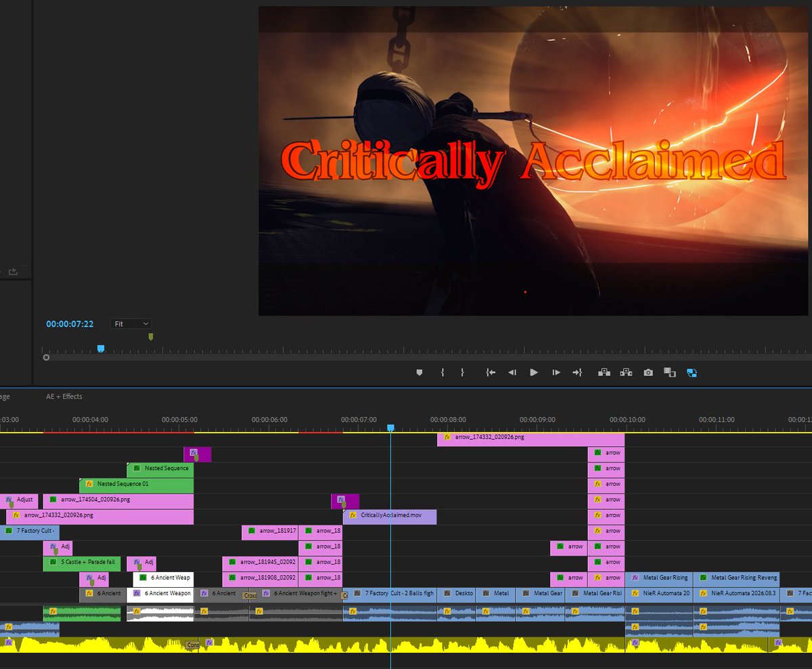The height and width of the screenshot is (669, 812).
Task: Click the Add Marker button
Action: pyautogui.click(x=419, y=372)
